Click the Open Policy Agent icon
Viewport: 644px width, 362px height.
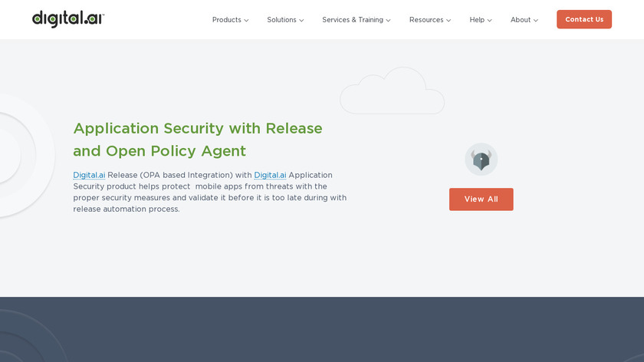click(481, 159)
